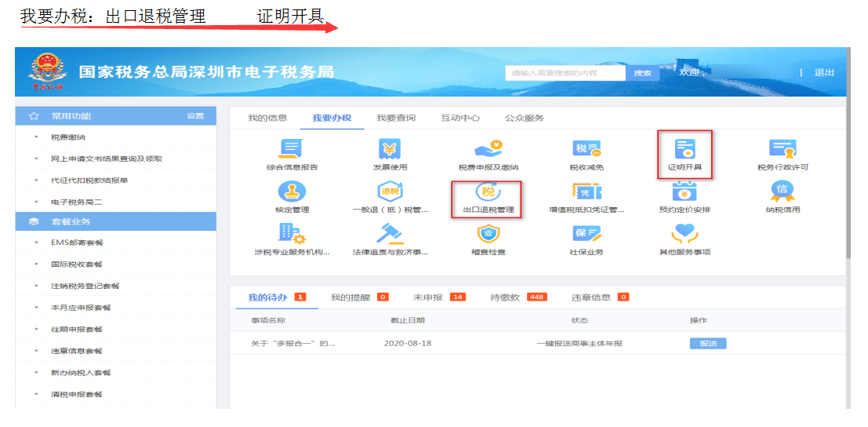Open 设置 for 常用功能

tap(195, 116)
